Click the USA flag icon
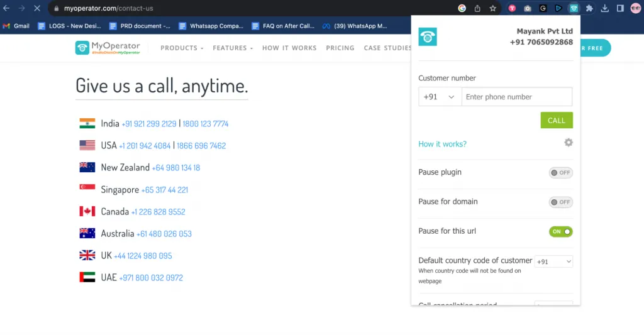Viewport: 644px width, 335px height. (x=87, y=145)
